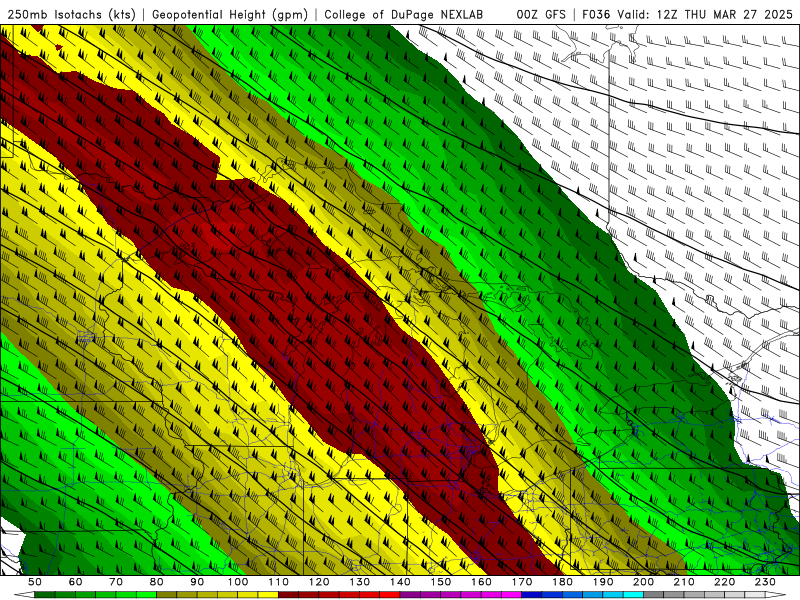Click the 120 value on the color scale
This screenshot has width=800, height=600.
(x=319, y=582)
